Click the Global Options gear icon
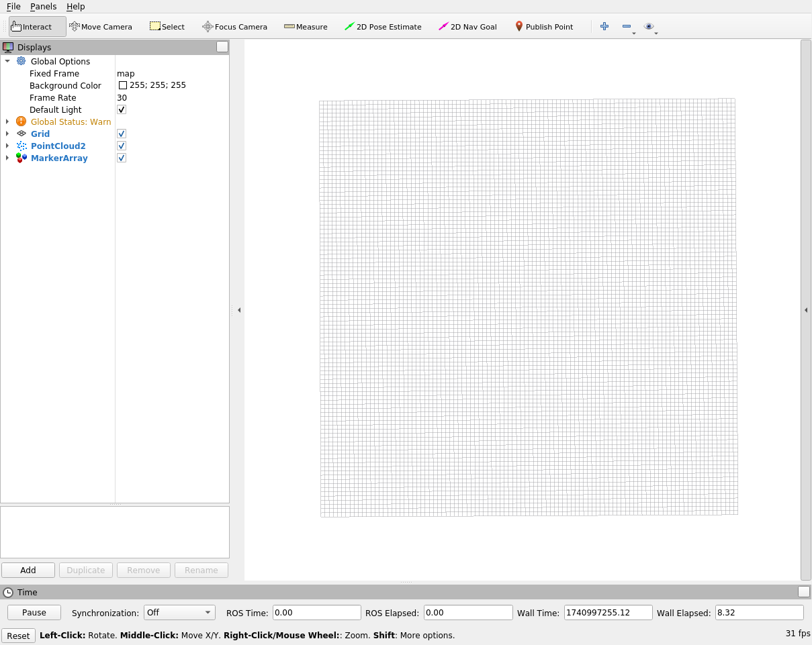The height and width of the screenshot is (645, 812). click(21, 61)
